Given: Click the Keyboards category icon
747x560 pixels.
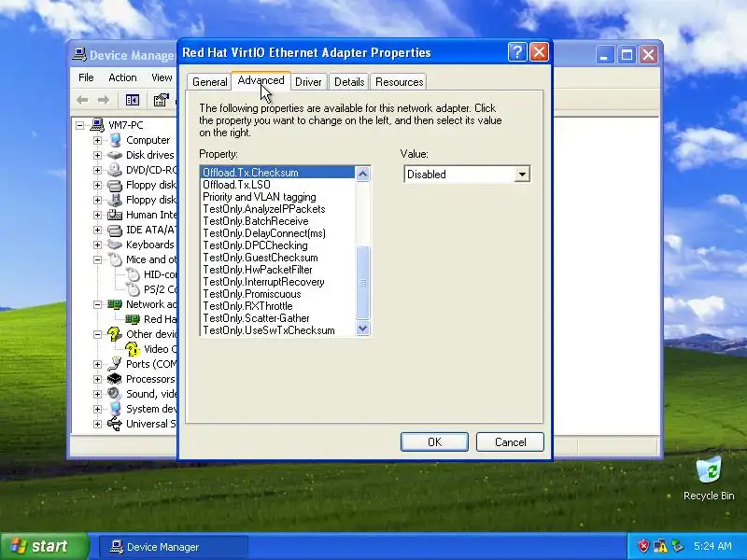Looking at the screenshot, I should click(115, 245).
